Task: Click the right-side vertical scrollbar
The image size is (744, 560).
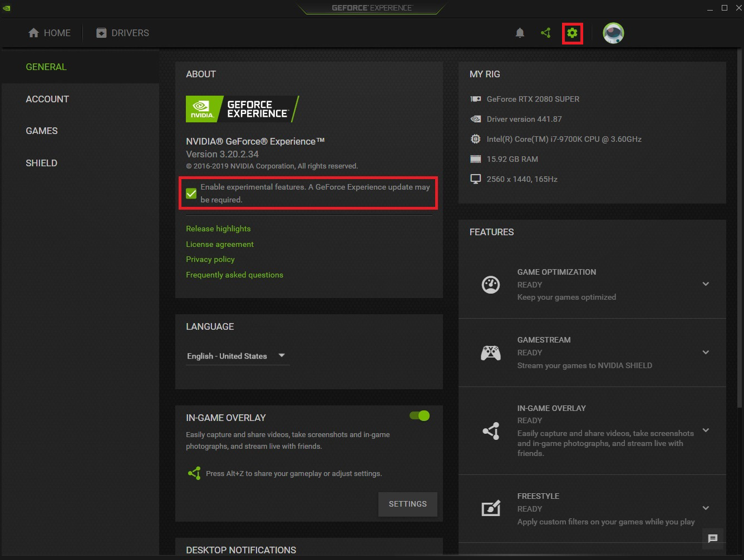Action: (740, 228)
